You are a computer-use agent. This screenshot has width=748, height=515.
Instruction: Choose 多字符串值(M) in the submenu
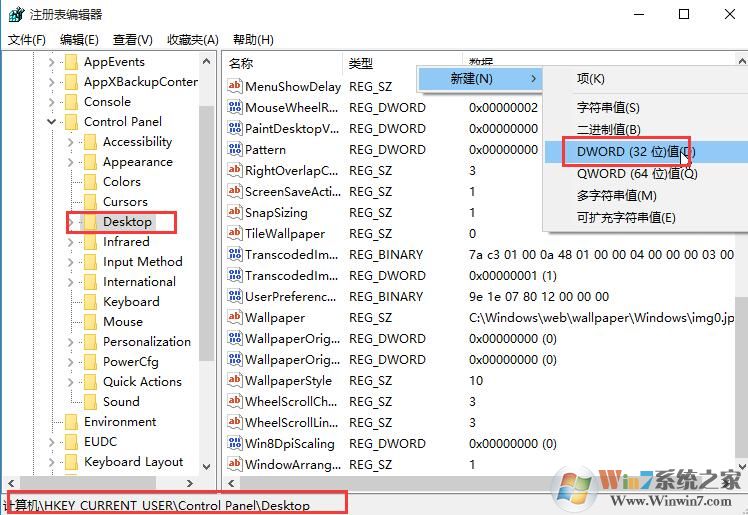(646, 196)
